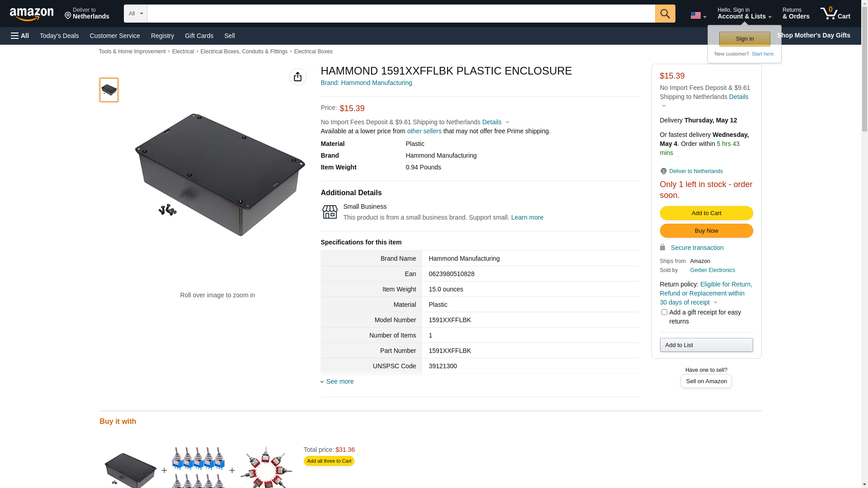Click the Deliver to Netherlands location icon

(663, 171)
